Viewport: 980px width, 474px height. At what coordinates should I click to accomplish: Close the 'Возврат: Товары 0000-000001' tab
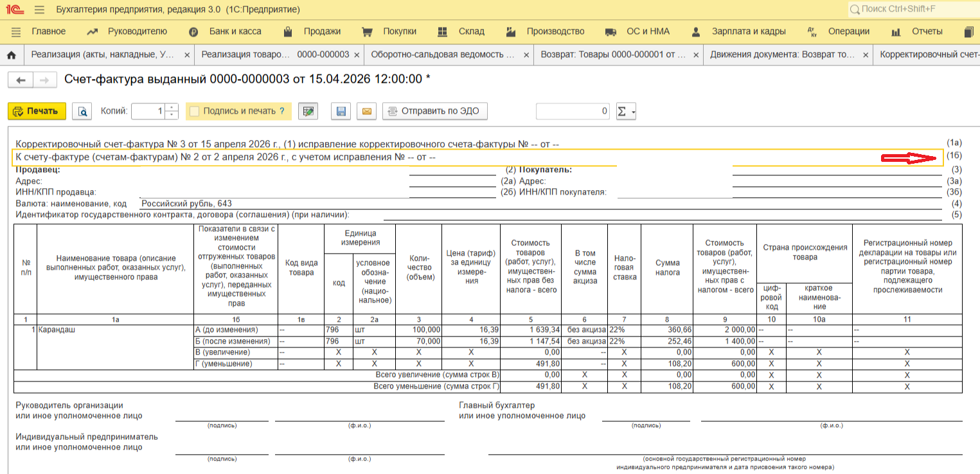tap(695, 56)
